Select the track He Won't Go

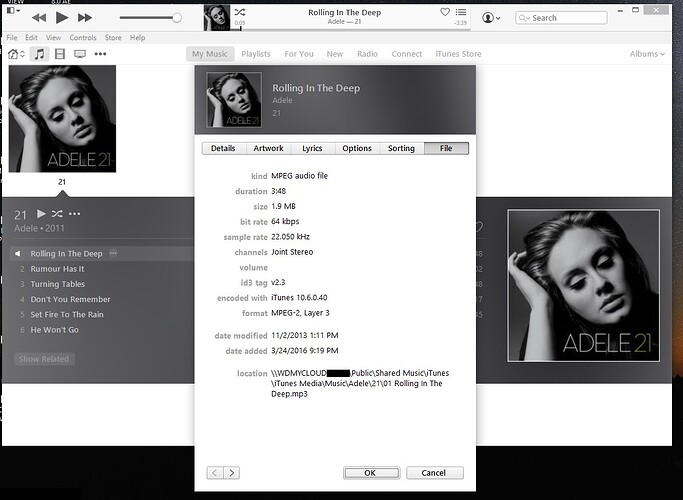pos(54,330)
